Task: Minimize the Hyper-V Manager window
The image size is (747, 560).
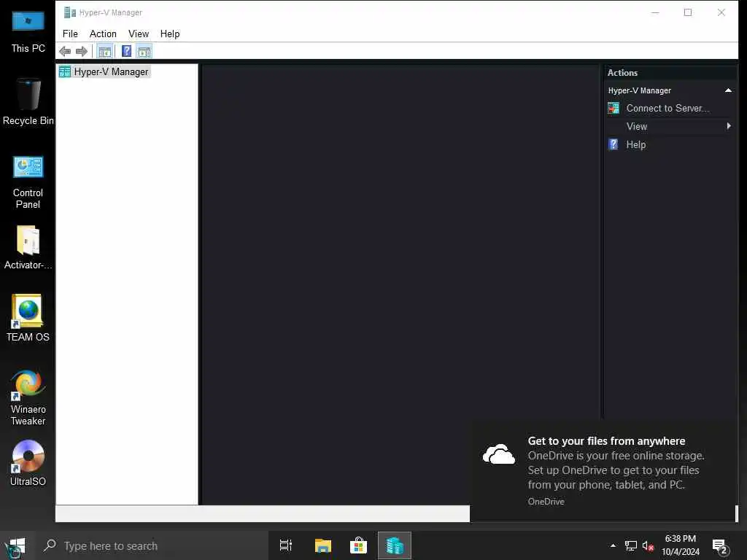Action: [655, 12]
